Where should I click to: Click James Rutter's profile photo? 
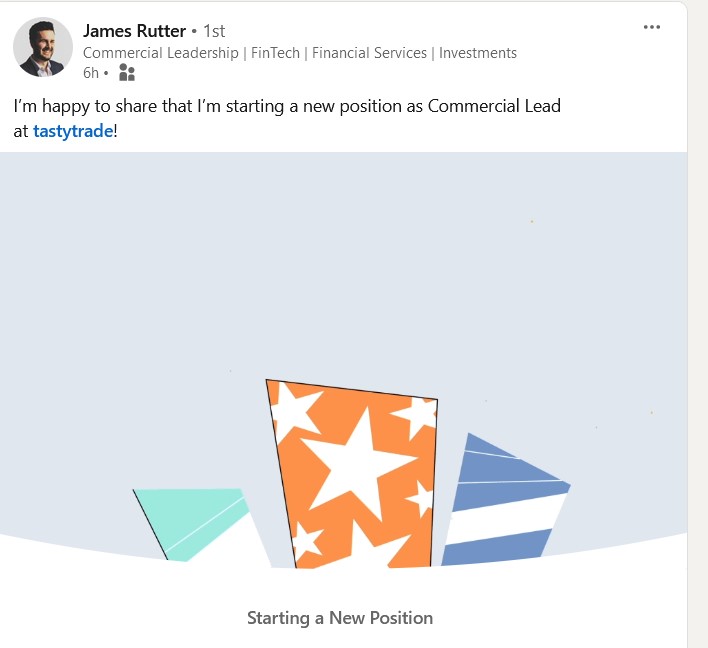[43, 47]
